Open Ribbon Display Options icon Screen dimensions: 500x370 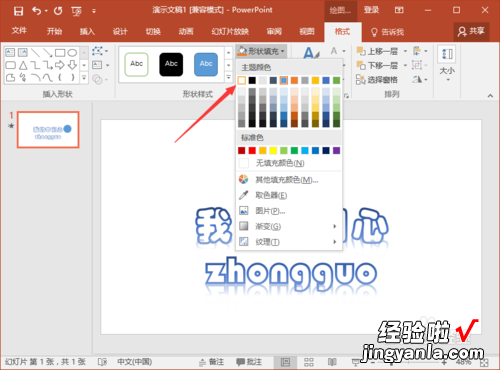pyautogui.click(x=399, y=10)
